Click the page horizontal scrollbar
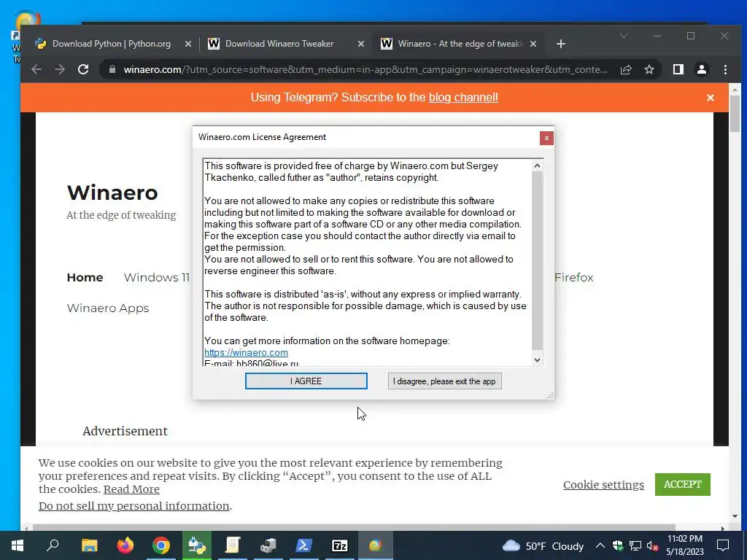Image resolution: width=747 pixels, height=560 pixels. pyautogui.click(x=354, y=528)
